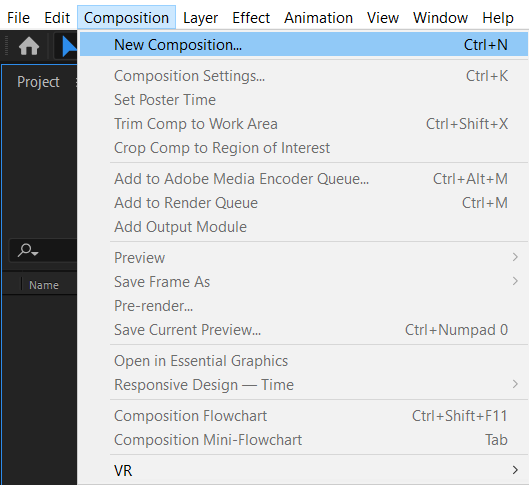Open the Help menu

(x=498, y=18)
